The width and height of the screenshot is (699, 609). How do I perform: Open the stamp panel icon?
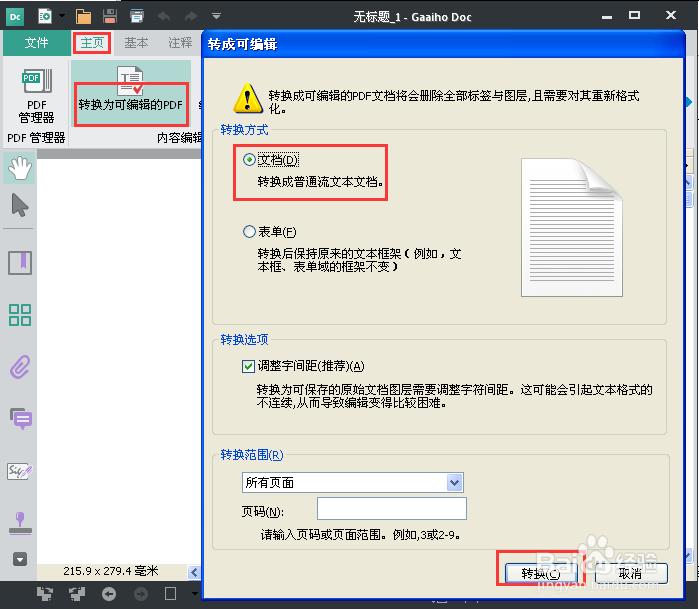(x=20, y=523)
